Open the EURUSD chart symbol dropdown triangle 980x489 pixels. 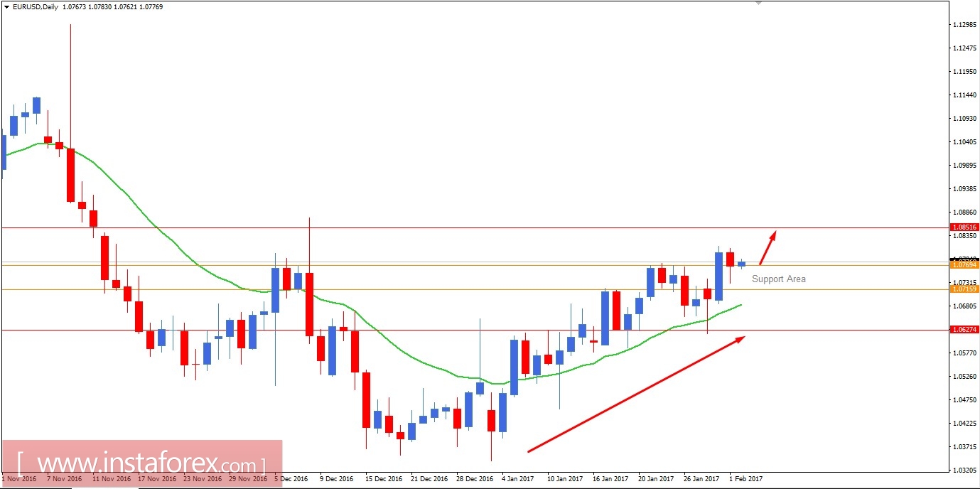pyautogui.click(x=7, y=6)
